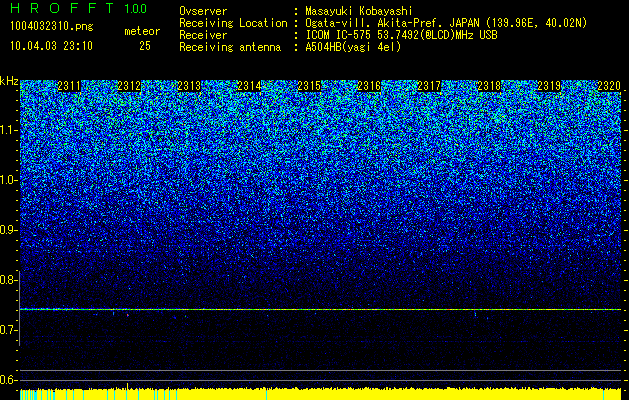The image size is (629, 400).
Task: Select the filename 1004032310.png
Action: pos(52,27)
